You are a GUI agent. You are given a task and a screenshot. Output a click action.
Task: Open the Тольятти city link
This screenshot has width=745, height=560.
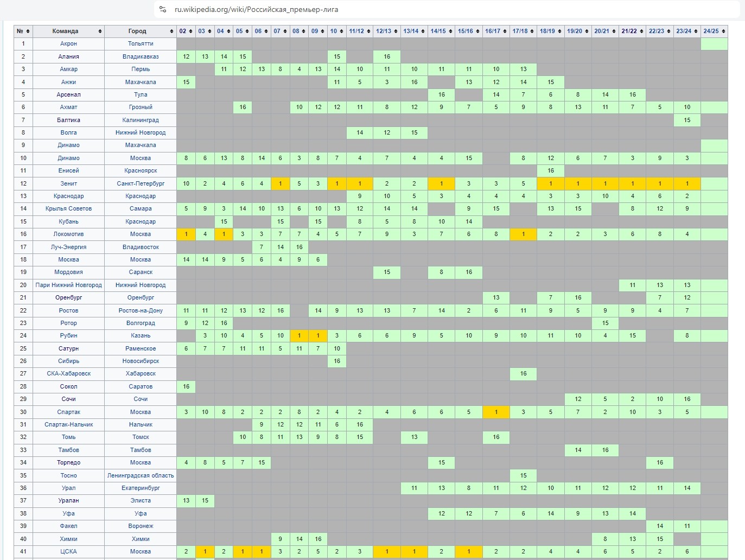[141, 43]
